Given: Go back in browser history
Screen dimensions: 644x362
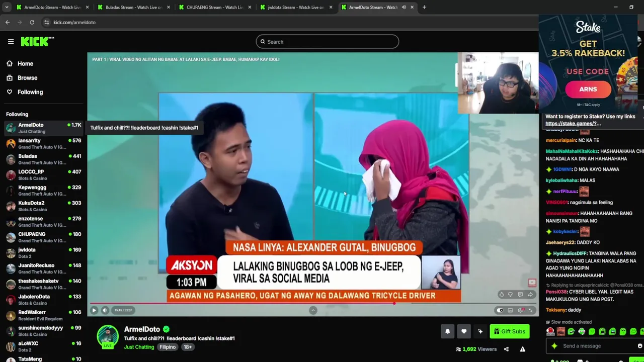Looking at the screenshot, I should pos(8,22).
